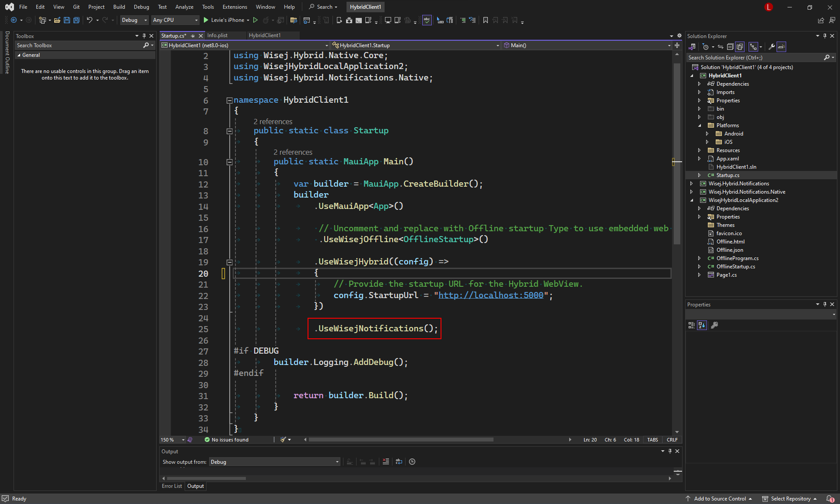Open the Properties wrench in Solution Explorer
Screen dimensions: 840x504
[x=772, y=47]
